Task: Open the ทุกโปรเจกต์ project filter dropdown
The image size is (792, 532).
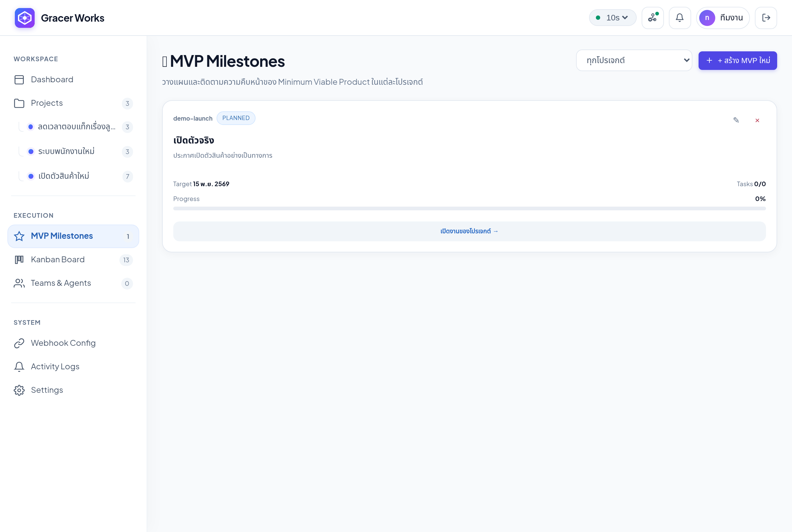Action: coord(634,60)
